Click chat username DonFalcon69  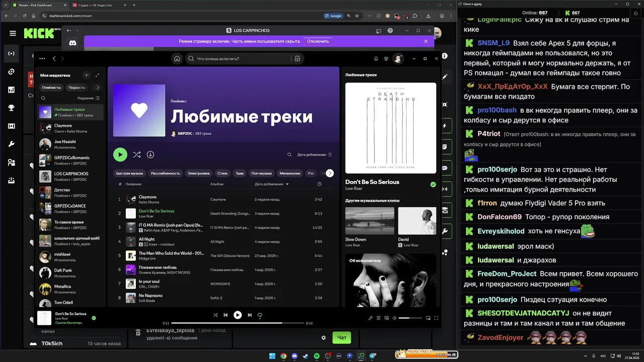[499, 217]
